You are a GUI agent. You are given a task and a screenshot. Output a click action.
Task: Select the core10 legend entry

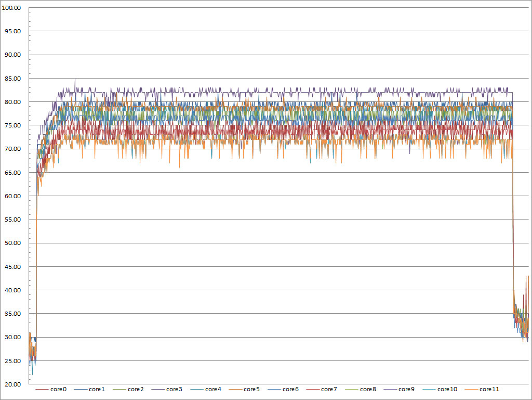[x=440, y=389]
